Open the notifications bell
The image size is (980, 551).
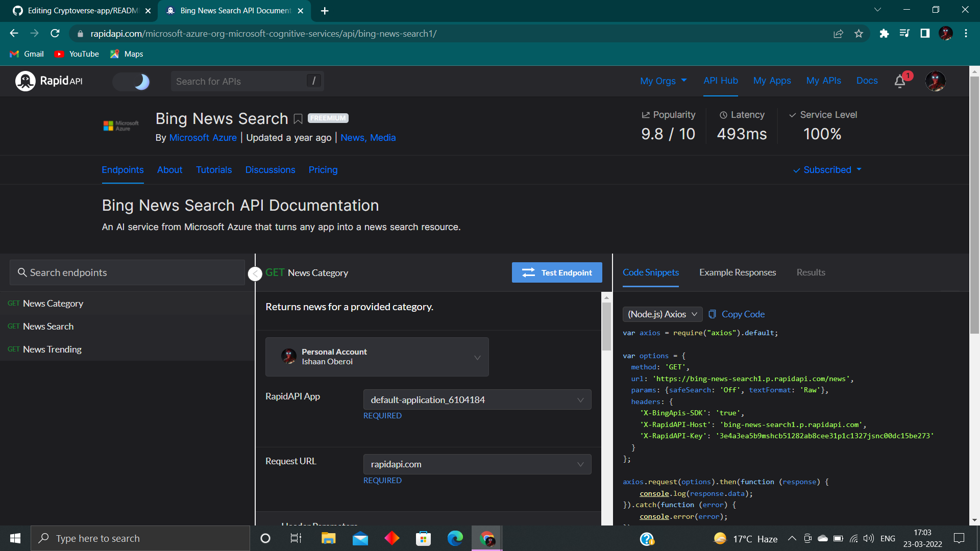pyautogui.click(x=900, y=81)
